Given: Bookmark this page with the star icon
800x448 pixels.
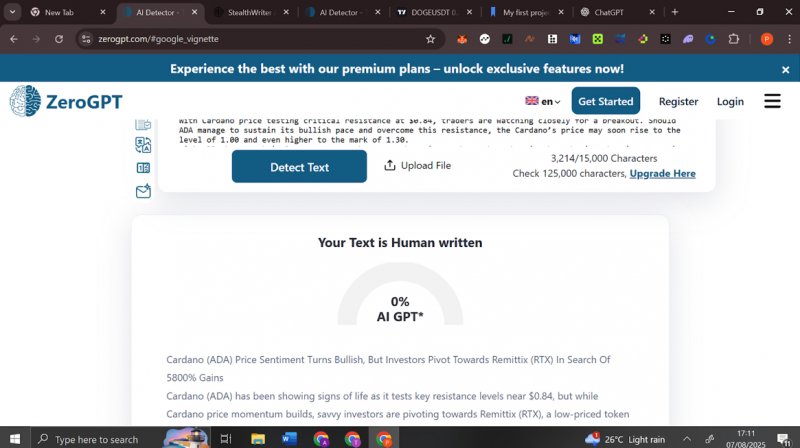Looking at the screenshot, I should [x=430, y=39].
